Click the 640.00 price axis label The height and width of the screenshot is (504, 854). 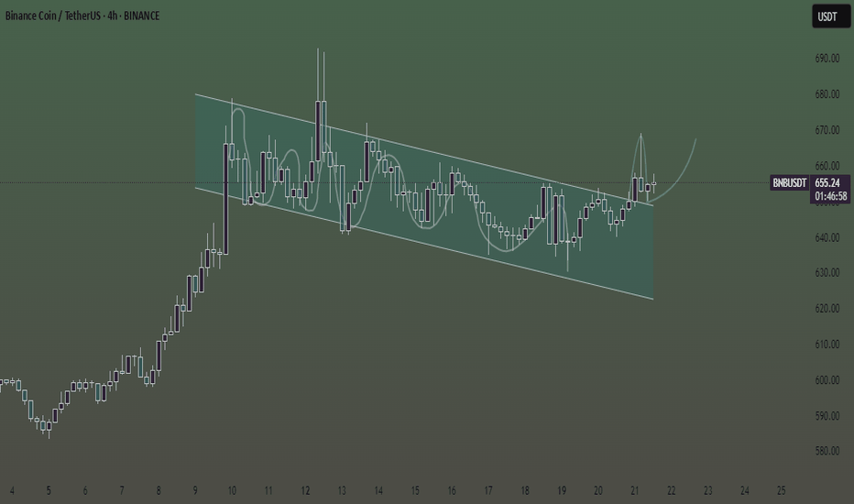point(827,237)
